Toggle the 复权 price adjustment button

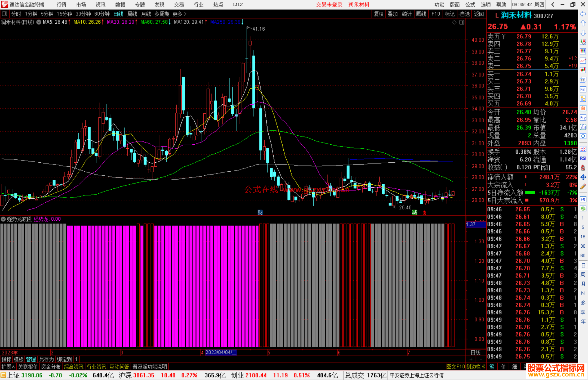coord(379,14)
